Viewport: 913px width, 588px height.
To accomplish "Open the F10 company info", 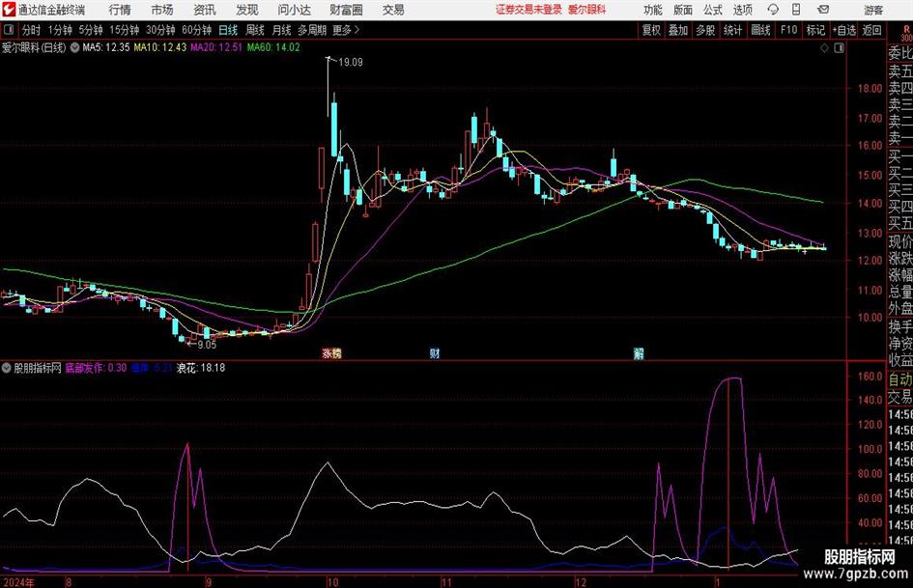I will 788,30.
